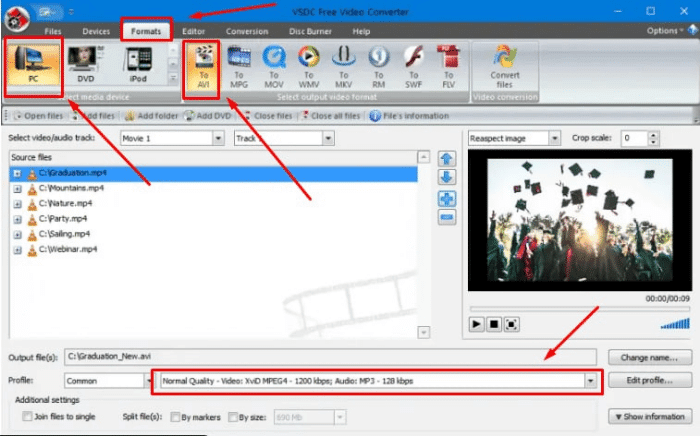Expand the media device gallery list
Screen dimensions: 700x438
(173, 79)
